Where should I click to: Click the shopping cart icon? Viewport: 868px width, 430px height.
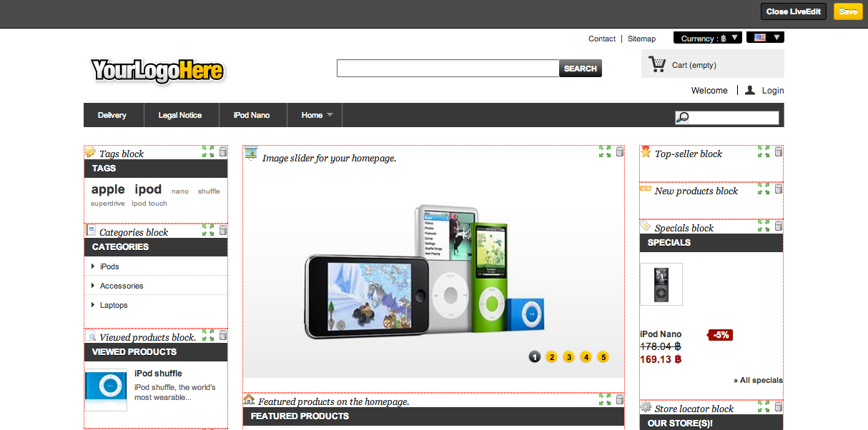[656, 64]
